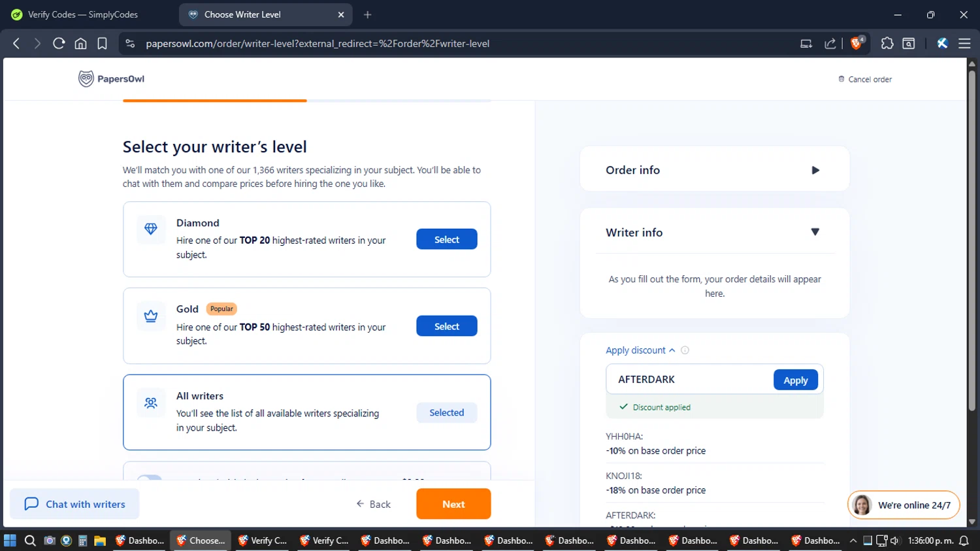Click the address bar URL

coord(318,43)
